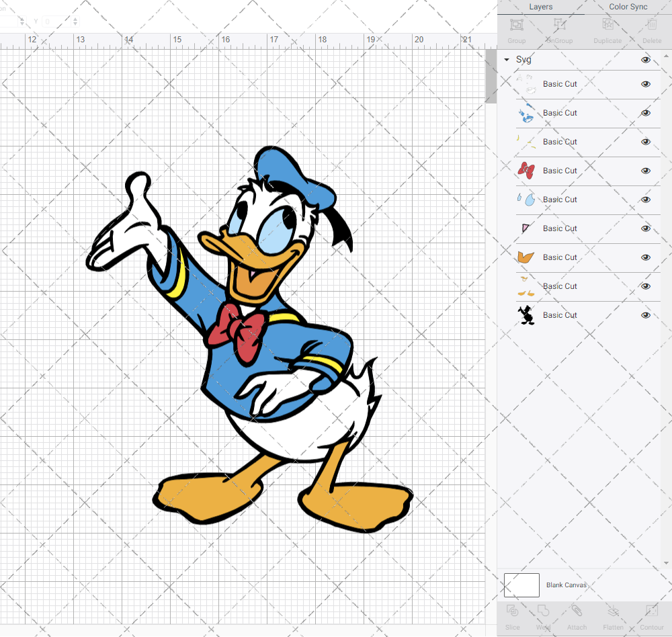Click the Attach paperclip icon
This screenshot has width=672, height=637.
coord(577,610)
